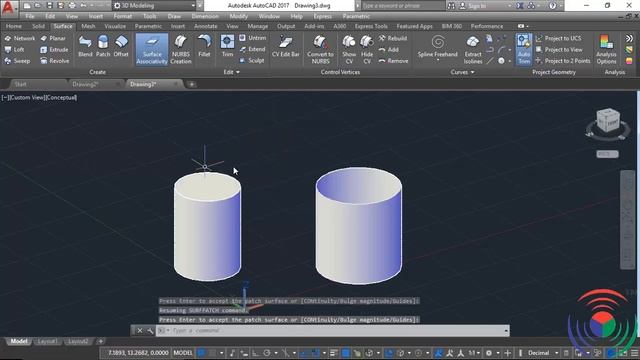This screenshot has width=640, height=360.
Task: Switch to the Layout2 tab
Action: (78, 341)
